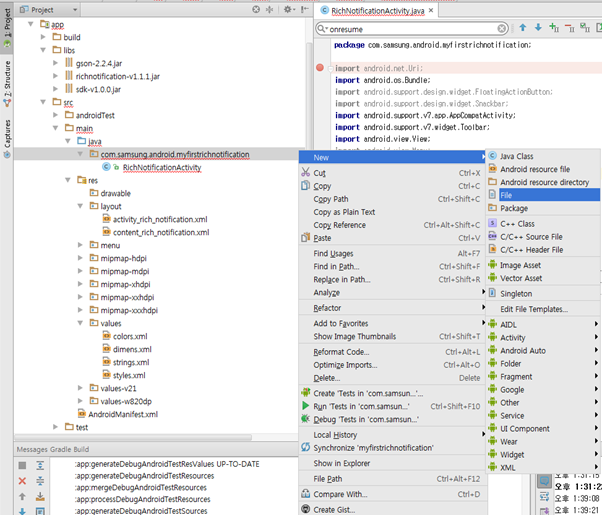The image size is (602, 515).
Task: Open the Refactor submenu
Action: pos(327,308)
